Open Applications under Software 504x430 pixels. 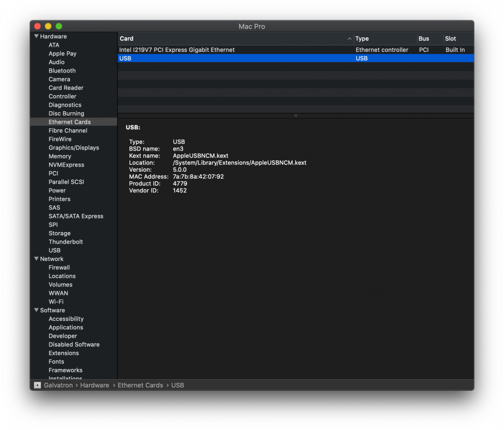66,328
